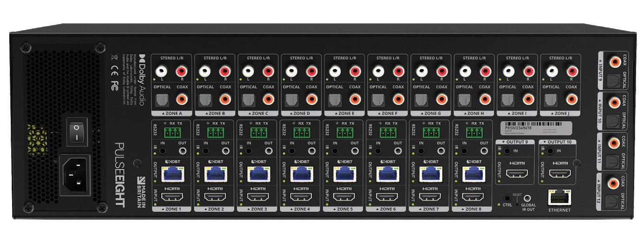
Task: Click the Zone A optical port
Action: 162,99
